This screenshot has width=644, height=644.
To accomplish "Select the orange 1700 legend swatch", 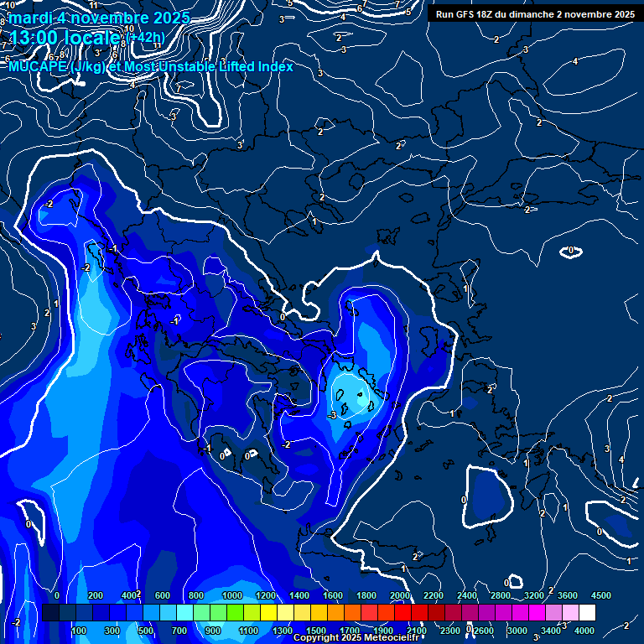I will tap(335, 613).
